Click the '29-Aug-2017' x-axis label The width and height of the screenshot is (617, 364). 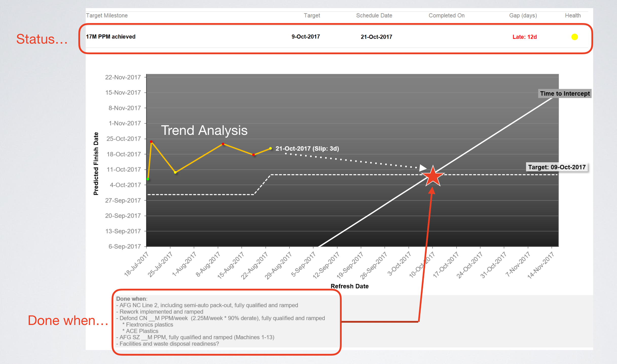point(278,265)
